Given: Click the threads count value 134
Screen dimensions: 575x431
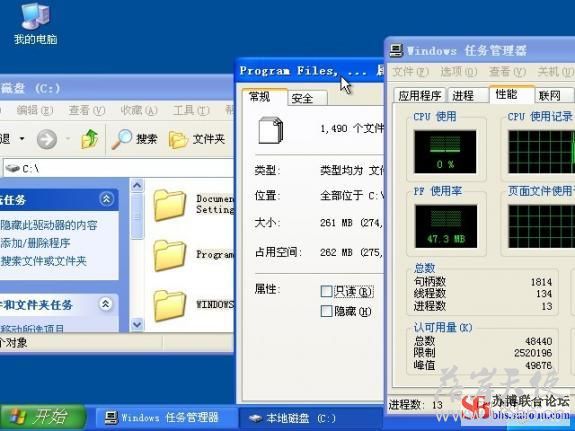Looking at the screenshot, I should [x=543, y=293].
